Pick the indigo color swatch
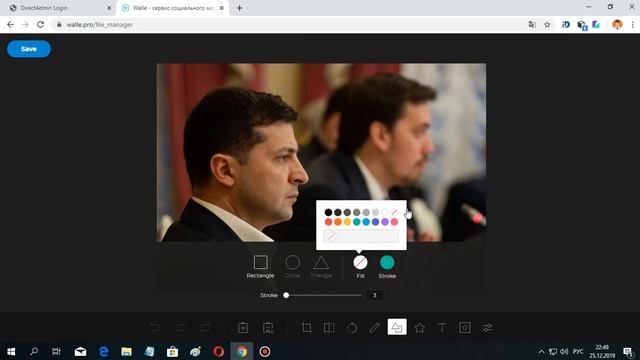The image size is (640, 360). click(375, 222)
